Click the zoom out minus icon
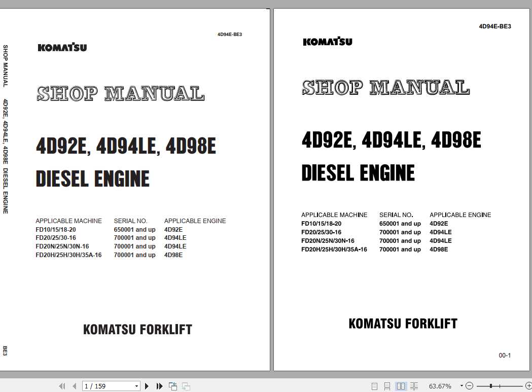532x392 pixels. (x=469, y=386)
